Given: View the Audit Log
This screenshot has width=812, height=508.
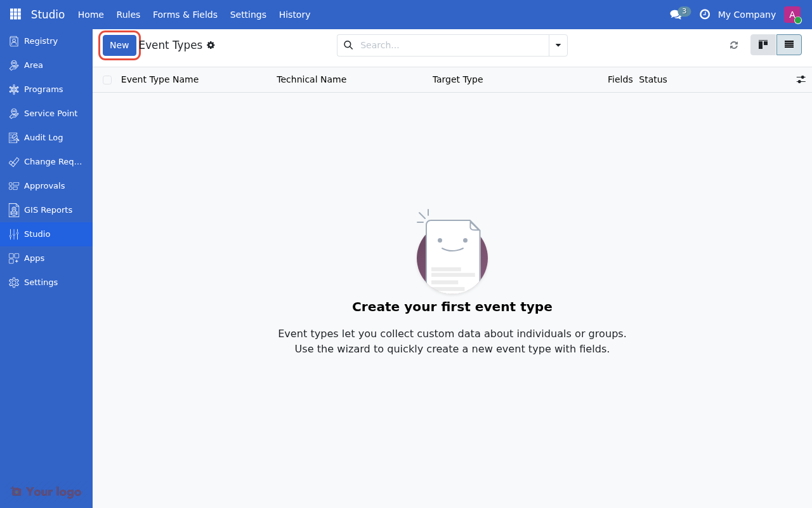Looking at the screenshot, I should 43,137.
